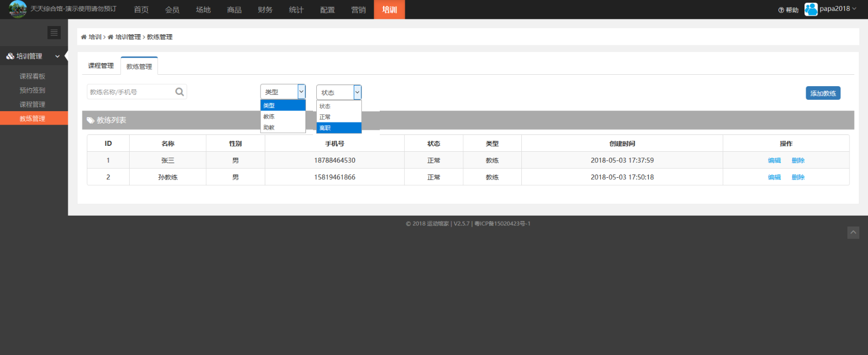Screen dimensions: 868x355
Task: Click phone number 15819461866
Action: [335, 177]
